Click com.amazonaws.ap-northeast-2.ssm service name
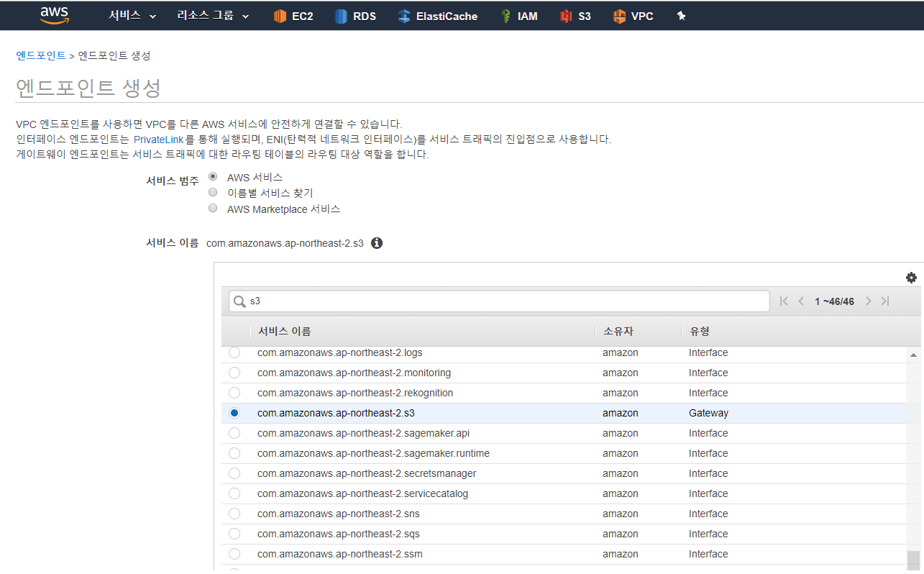 (340, 554)
